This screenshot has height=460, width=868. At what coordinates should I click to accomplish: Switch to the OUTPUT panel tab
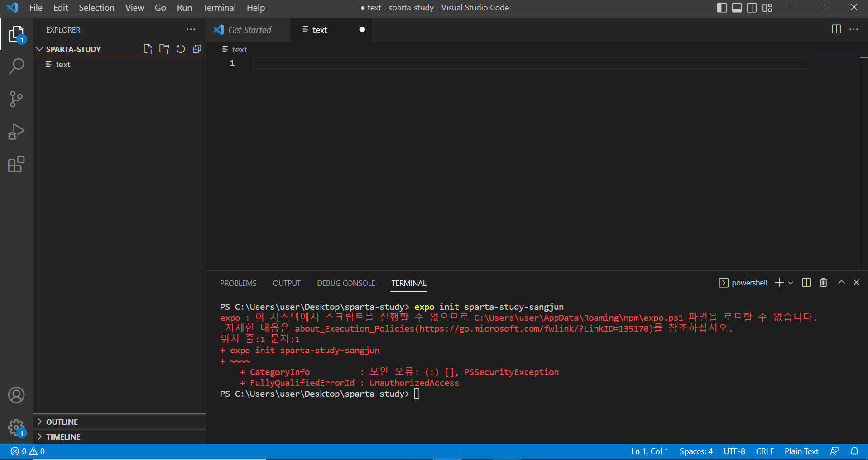287,283
